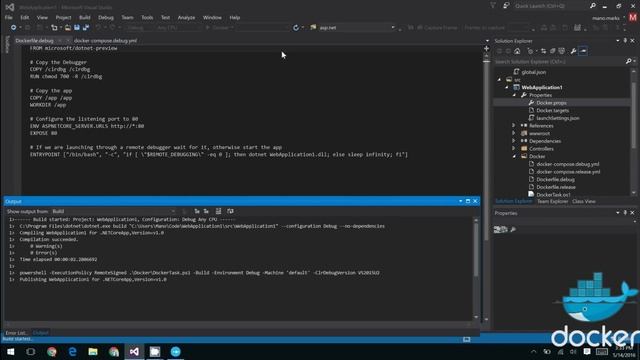
Task: Switch to the Class View tab
Action: point(583,202)
